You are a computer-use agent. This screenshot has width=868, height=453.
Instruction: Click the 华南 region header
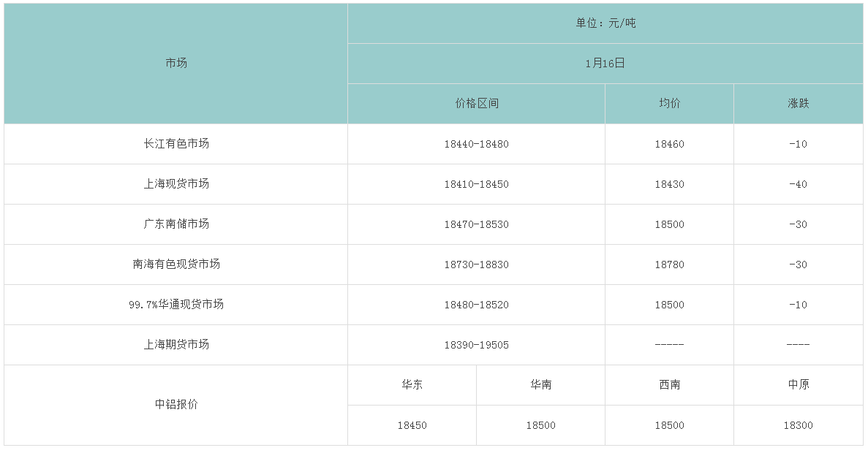pyautogui.click(x=540, y=385)
